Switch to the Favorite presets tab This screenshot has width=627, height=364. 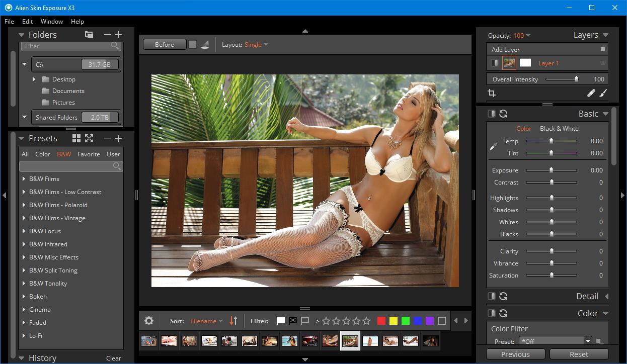tap(89, 154)
